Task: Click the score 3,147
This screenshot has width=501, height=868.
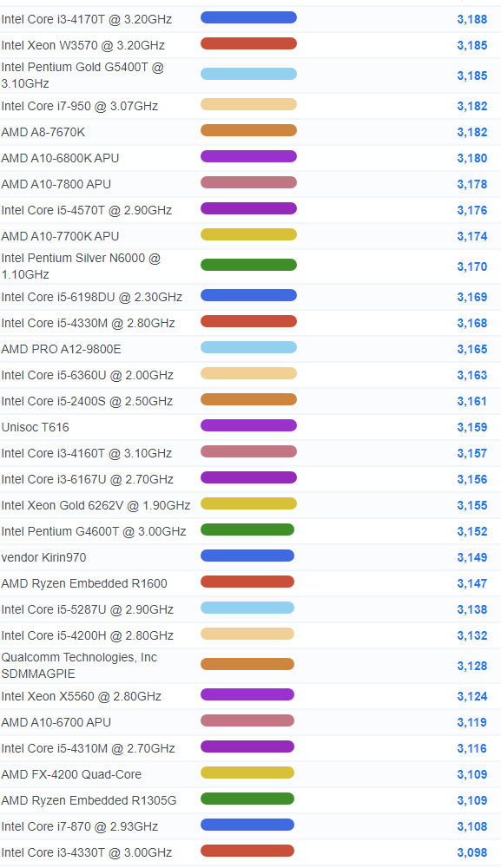Action: click(472, 583)
